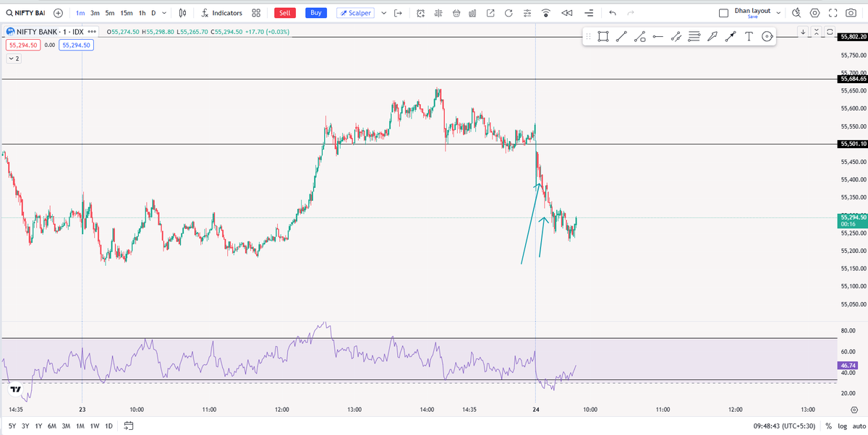Open chart settings sliders icon
The height and width of the screenshot is (435, 868).
pyautogui.click(x=527, y=13)
